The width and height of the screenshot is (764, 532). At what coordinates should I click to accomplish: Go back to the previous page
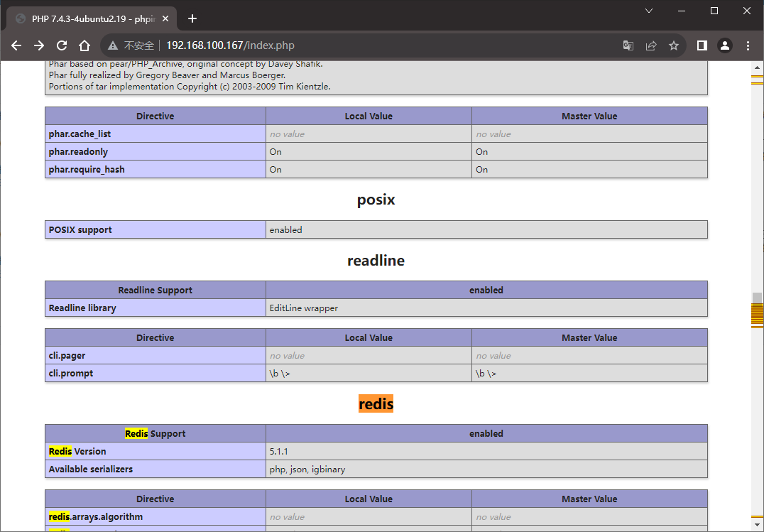pyautogui.click(x=16, y=45)
